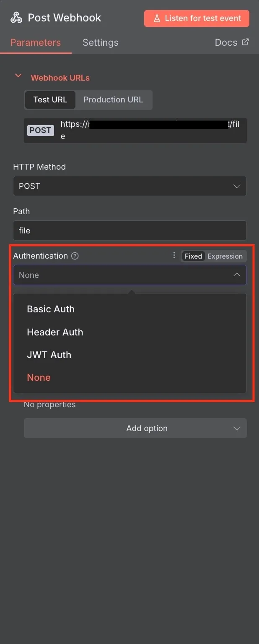
Task: Select the Expression mode toggle
Action: click(225, 256)
